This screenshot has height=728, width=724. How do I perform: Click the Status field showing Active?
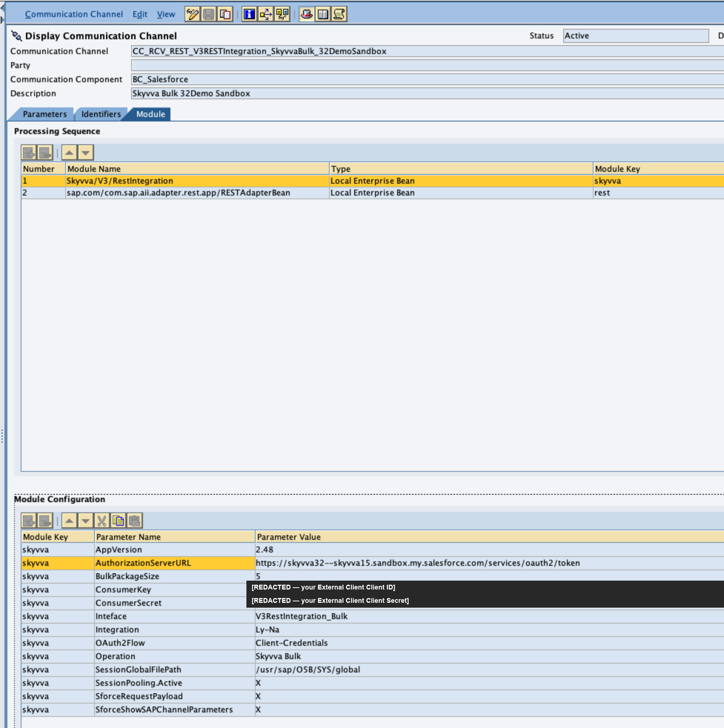(636, 36)
